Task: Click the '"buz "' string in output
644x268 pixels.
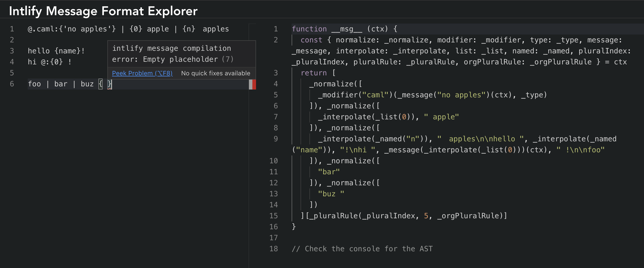Action: click(x=331, y=194)
